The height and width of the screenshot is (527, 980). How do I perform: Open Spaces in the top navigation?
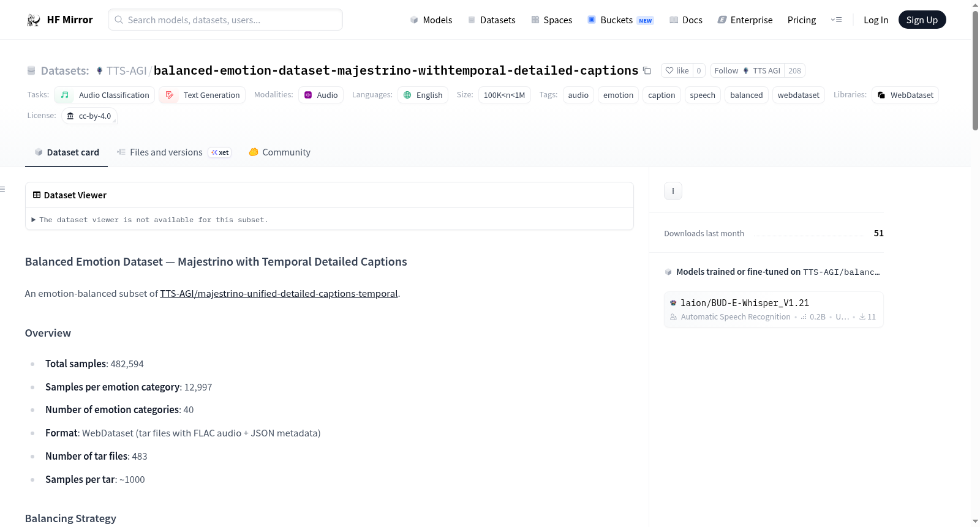tap(552, 20)
